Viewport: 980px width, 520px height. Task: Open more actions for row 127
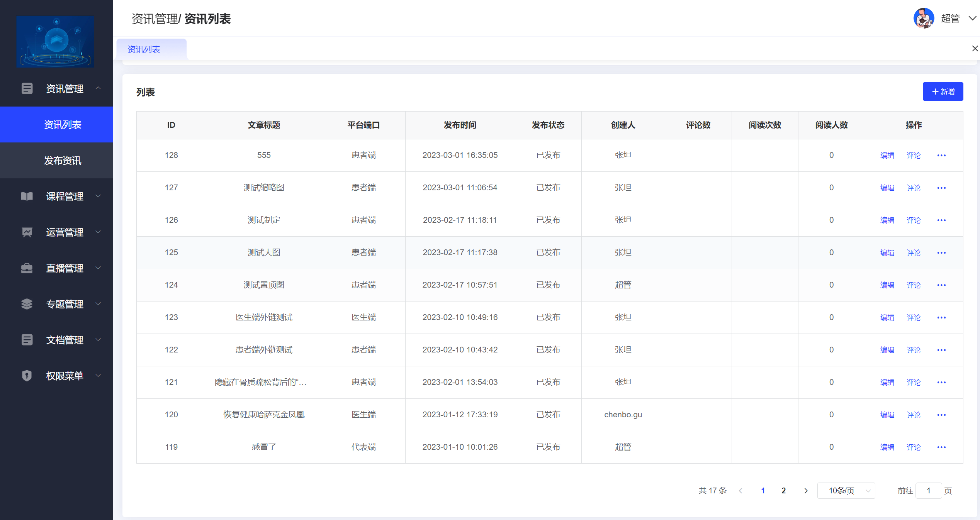tap(941, 188)
